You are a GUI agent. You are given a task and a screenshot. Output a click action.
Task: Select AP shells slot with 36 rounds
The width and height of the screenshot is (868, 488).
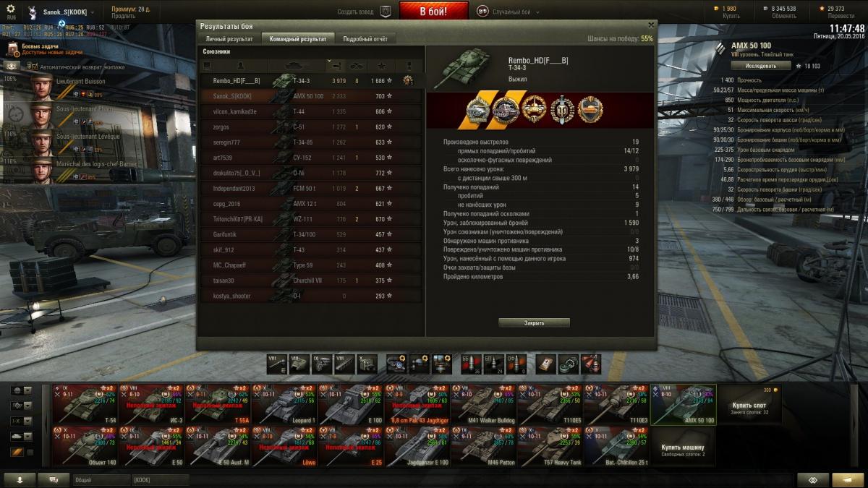click(x=471, y=363)
